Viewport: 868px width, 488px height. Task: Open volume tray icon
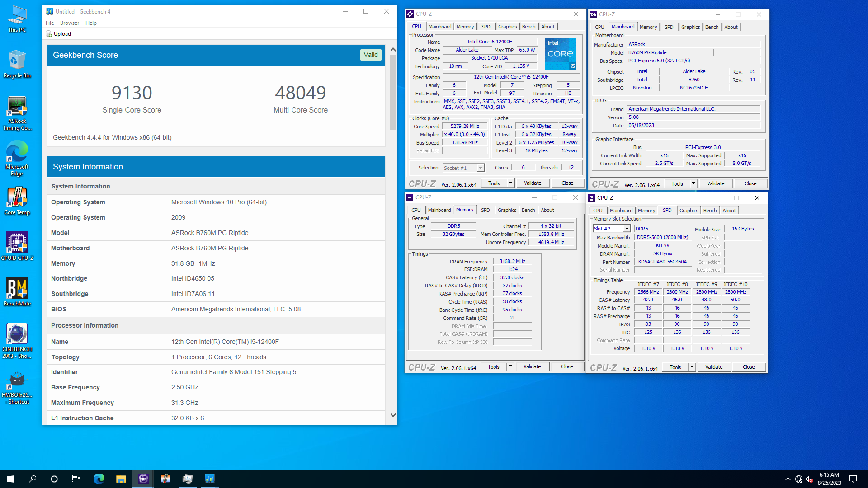(810, 479)
